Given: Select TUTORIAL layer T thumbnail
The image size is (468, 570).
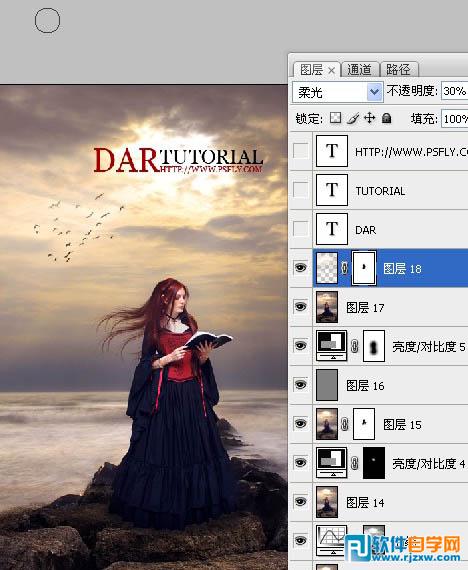Looking at the screenshot, I should tap(332, 190).
